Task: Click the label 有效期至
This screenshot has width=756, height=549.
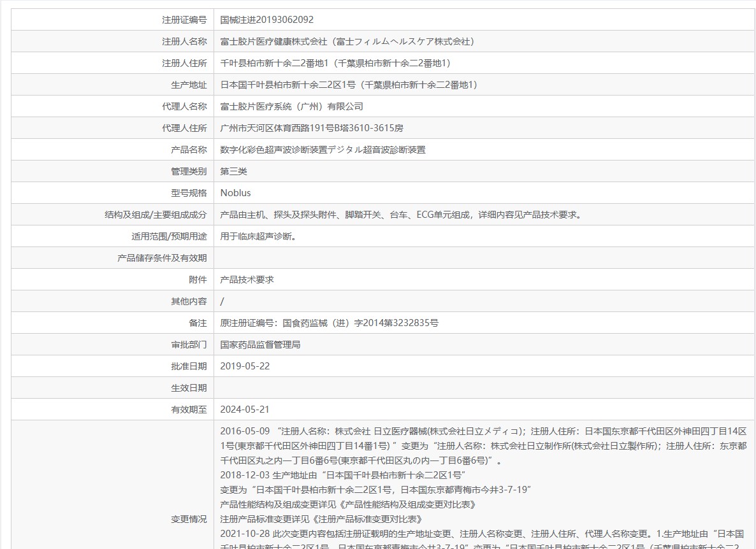Action: pyautogui.click(x=189, y=410)
